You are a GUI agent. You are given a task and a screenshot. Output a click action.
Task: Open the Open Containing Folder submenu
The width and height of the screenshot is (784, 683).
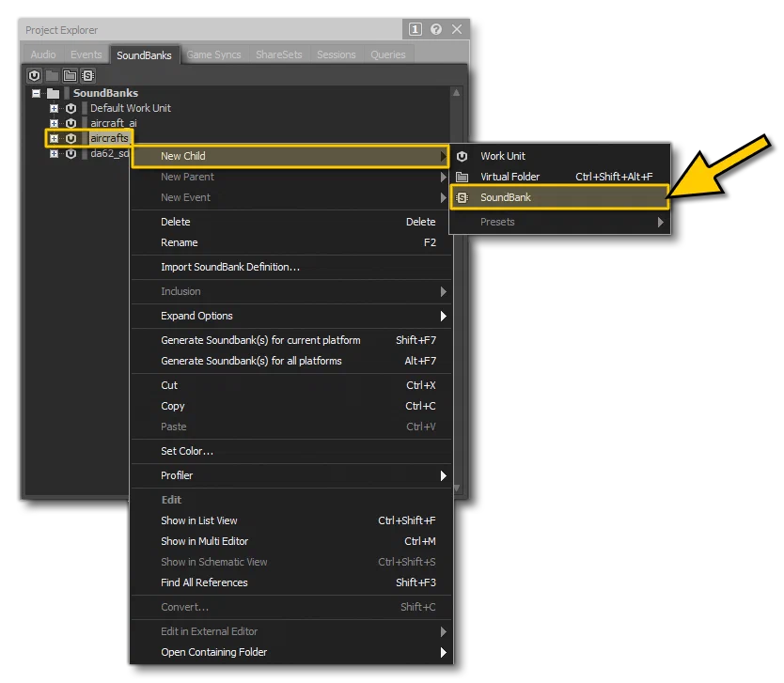(x=291, y=653)
